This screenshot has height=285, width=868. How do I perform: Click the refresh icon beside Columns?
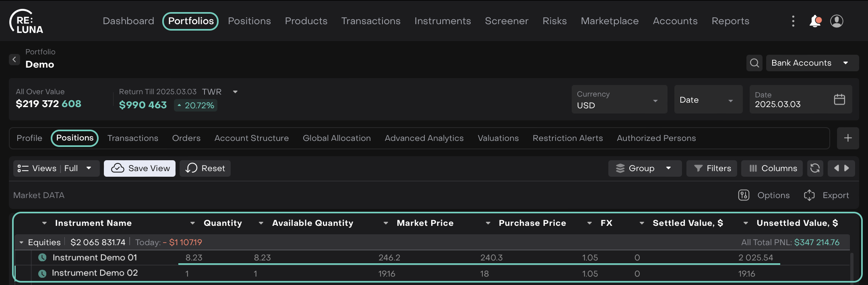tap(815, 168)
